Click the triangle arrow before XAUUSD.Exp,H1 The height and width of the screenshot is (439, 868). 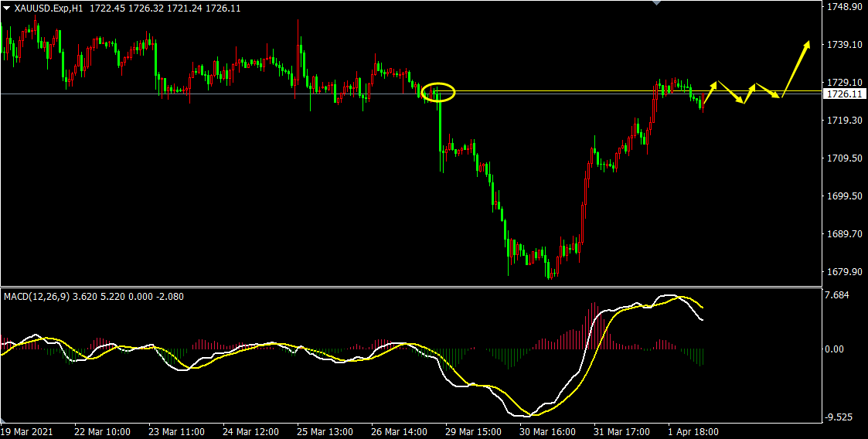pyautogui.click(x=6, y=8)
